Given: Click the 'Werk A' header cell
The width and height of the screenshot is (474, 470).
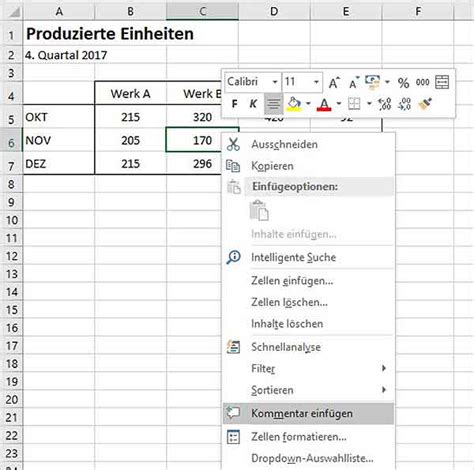Looking at the screenshot, I should tap(131, 94).
